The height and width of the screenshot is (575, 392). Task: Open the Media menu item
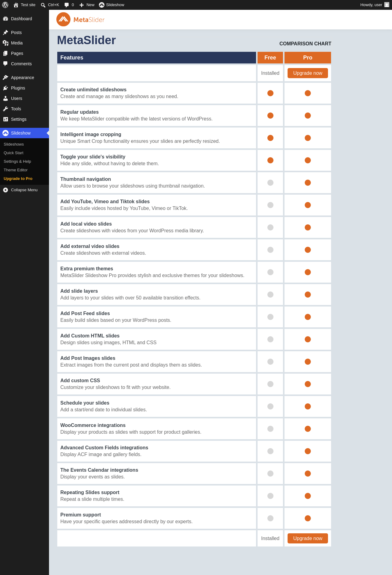(x=24, y=43)
